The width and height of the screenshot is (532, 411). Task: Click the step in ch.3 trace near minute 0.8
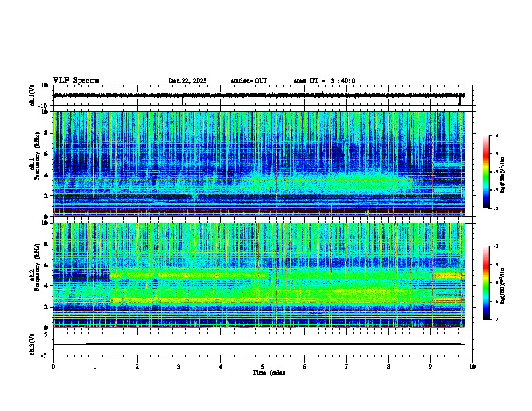[x=86, y=344]
